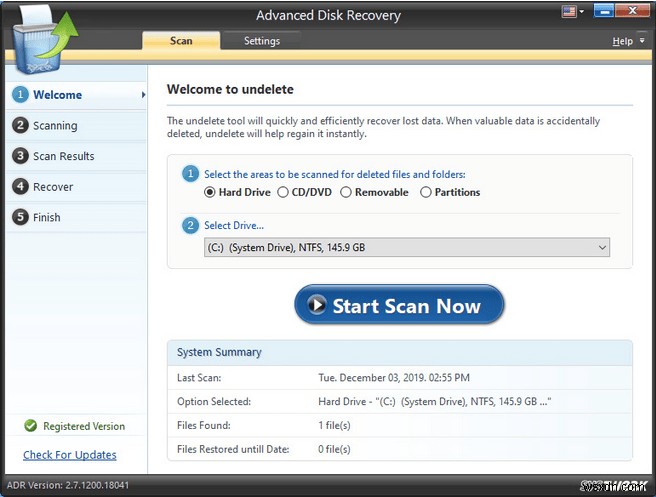This screenshot has height=497, width=656.
Task: Expand the language dropdown arrow beside flag
Action: pos(582,12)
